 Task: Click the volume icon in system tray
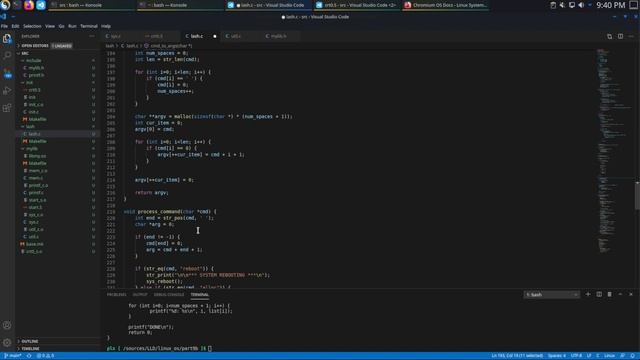pyautogui.click(x=581, y=5)
